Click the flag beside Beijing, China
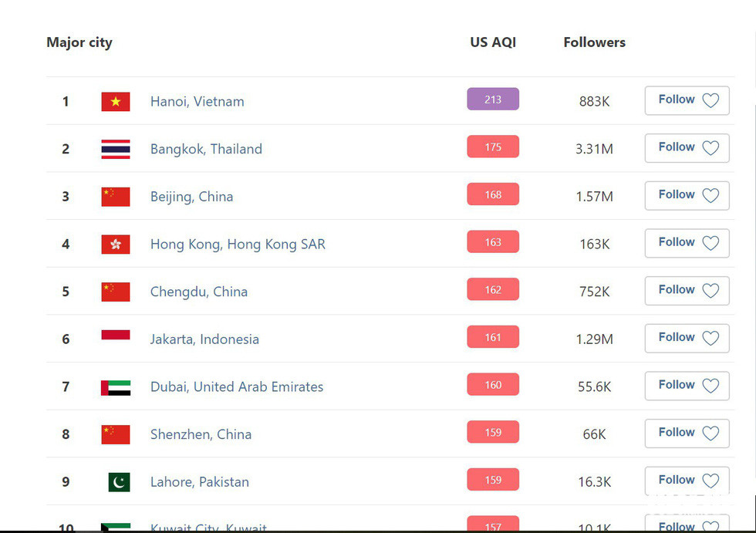 pyautogui.click(x=116, y=197)
